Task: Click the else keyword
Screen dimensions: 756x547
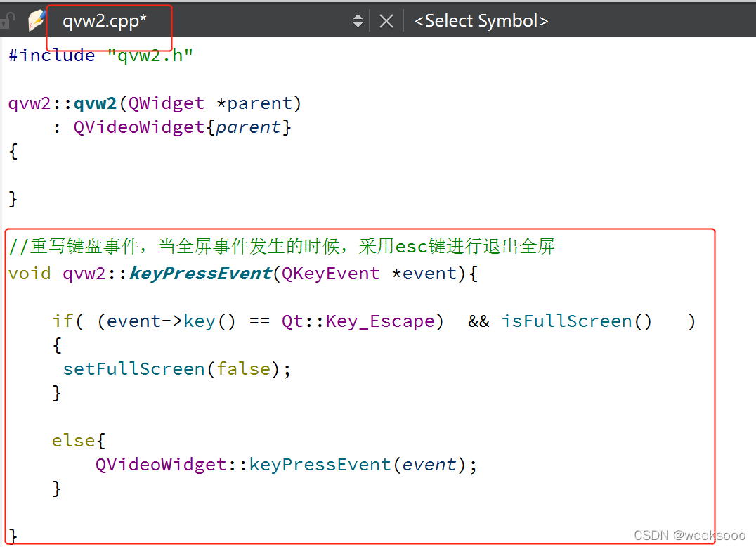Action: [73, 440]
